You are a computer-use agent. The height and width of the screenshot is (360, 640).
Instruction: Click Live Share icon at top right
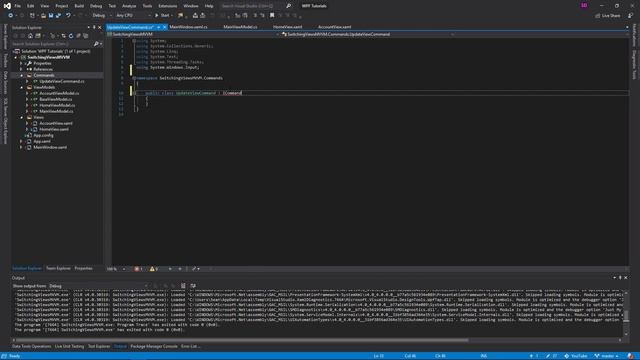(x=598, y=16)
